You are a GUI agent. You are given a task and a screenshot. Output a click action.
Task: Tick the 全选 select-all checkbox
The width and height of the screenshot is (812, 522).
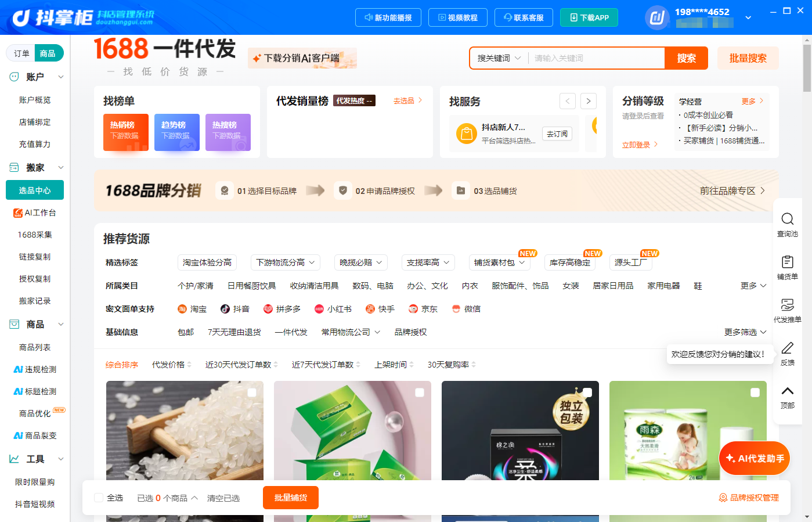coord(99,498)
